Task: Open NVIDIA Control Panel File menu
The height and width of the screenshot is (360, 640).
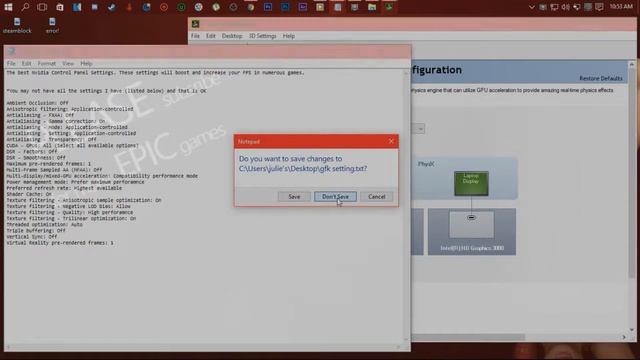Action: (196, 36)
